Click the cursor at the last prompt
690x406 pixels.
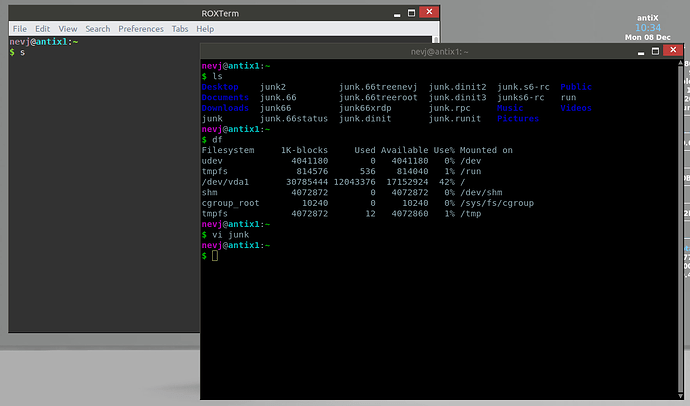point(214,256)
